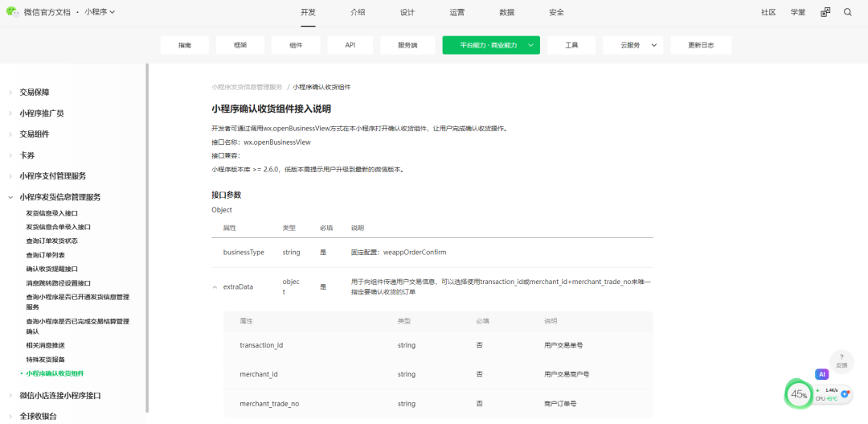This screenshot has height=424, width=868.
Task: Open 发货信息录入接口 in sidebar
Action: click(52, 213)
